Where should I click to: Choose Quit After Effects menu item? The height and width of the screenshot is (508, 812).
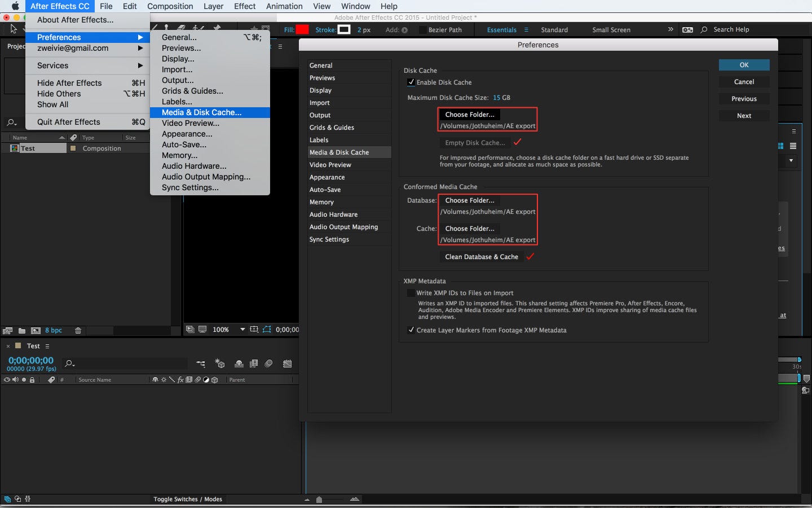click(x=87, y=122)
